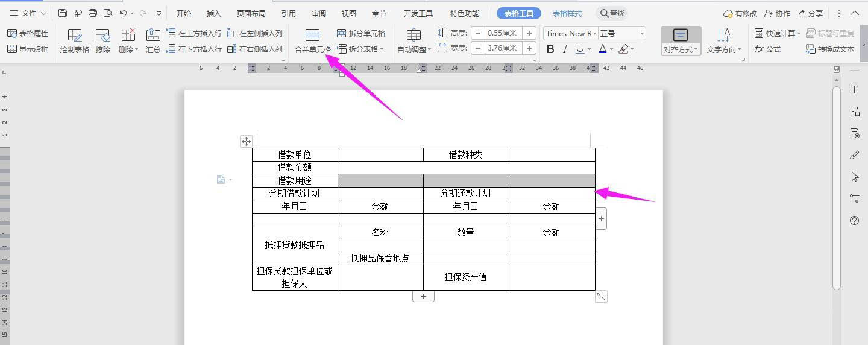Open font color dropdown arrow

611,49
